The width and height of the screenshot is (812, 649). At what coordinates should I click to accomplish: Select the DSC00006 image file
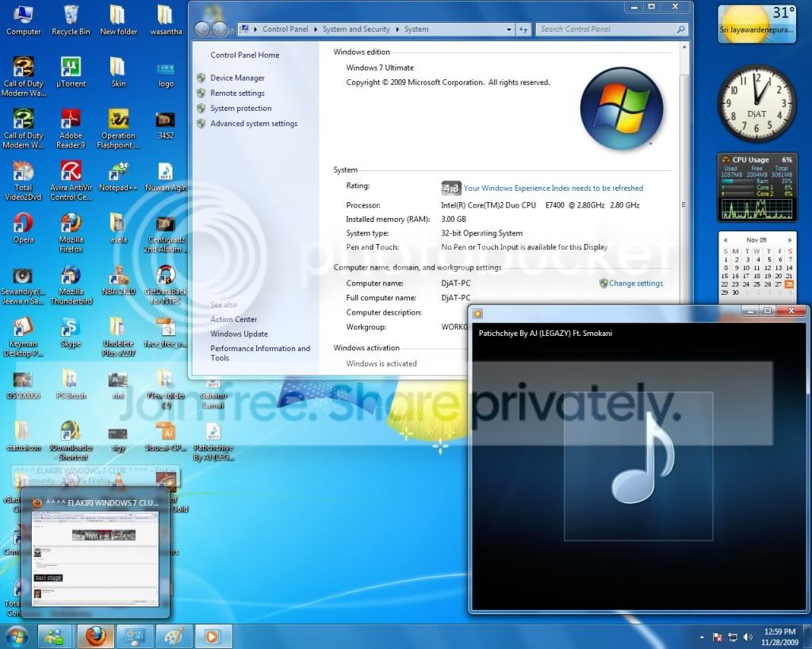click(x=23, y=384)
